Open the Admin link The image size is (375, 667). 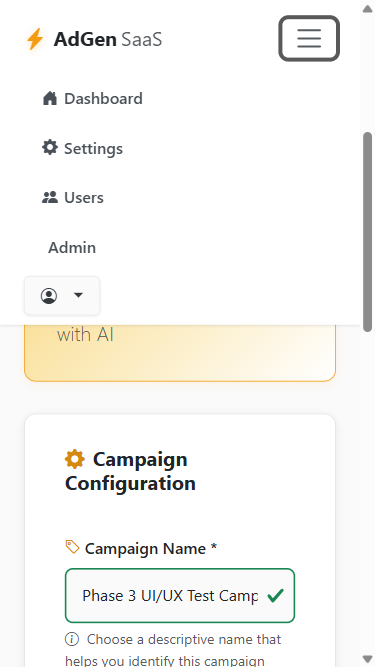[72, 247]
